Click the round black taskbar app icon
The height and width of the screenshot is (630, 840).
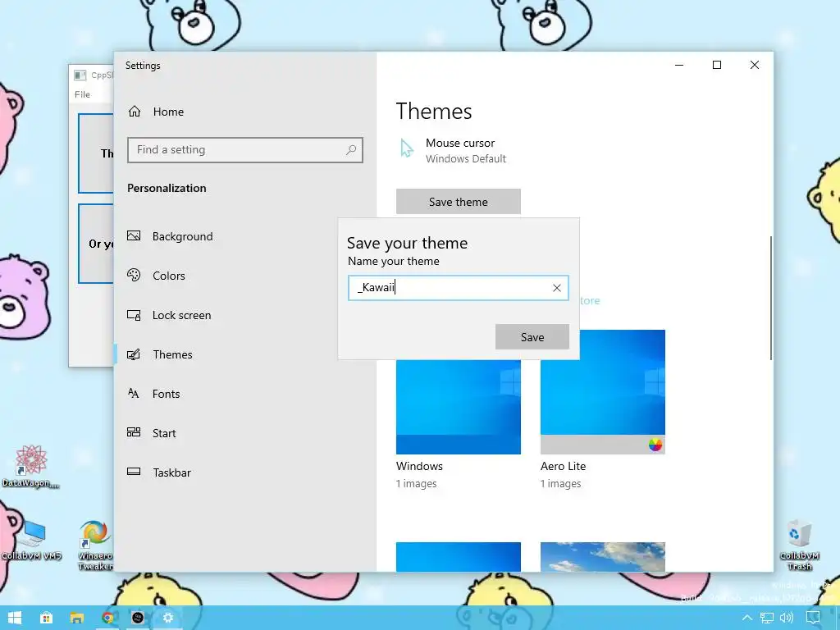click(x=138, y=618)
